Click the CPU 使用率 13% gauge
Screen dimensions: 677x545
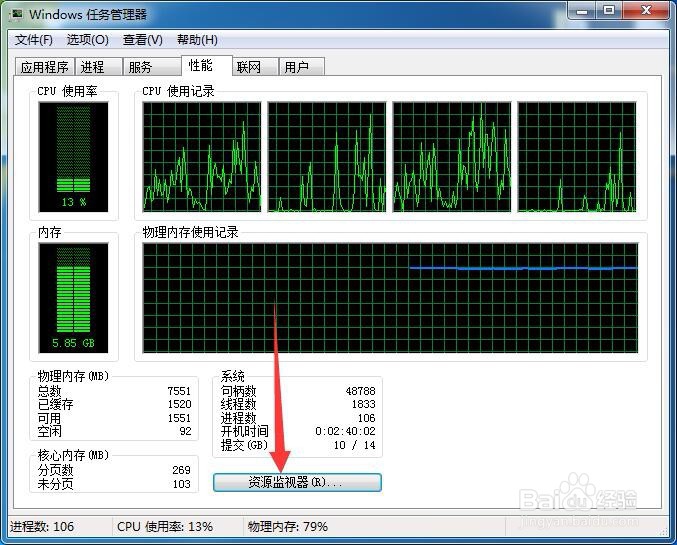point(73,157)
